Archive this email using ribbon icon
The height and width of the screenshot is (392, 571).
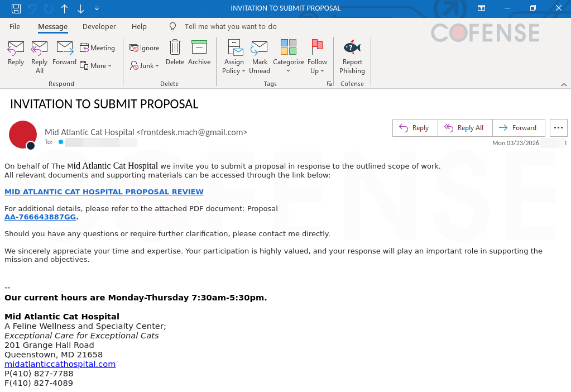click(x=199, y=52)
